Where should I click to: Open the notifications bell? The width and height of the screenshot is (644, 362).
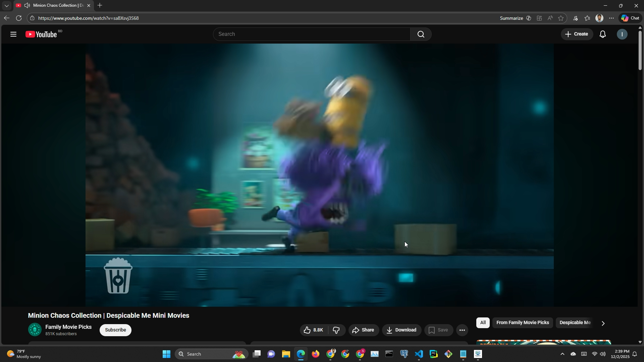click(603, 34)
